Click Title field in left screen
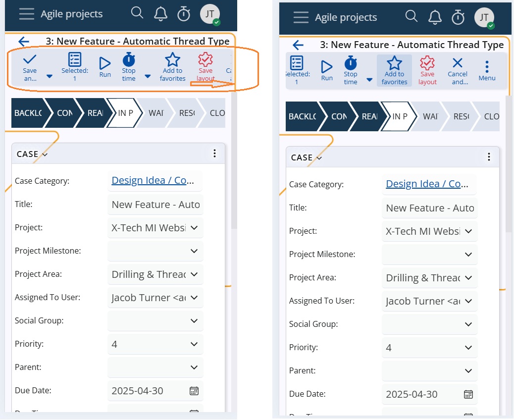This screenshot has height=420, width=514. pos(155,205)
